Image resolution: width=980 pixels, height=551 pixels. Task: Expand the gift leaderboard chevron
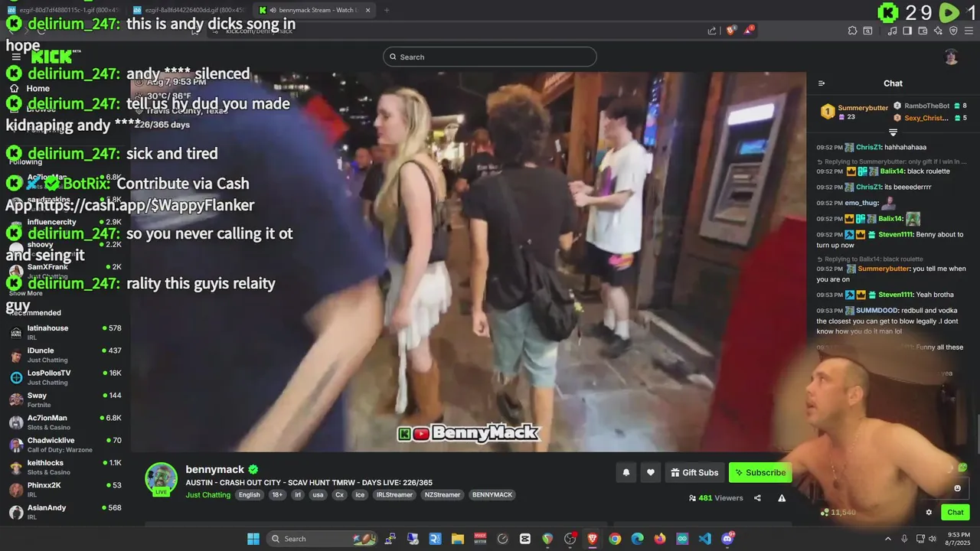tap(893, 132)
